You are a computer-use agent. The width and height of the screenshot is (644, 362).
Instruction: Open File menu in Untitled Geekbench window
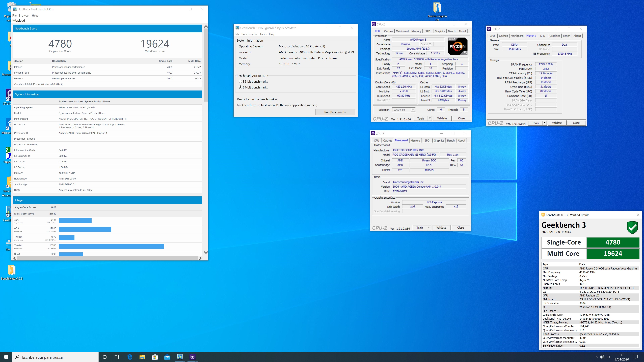point(14,15)
